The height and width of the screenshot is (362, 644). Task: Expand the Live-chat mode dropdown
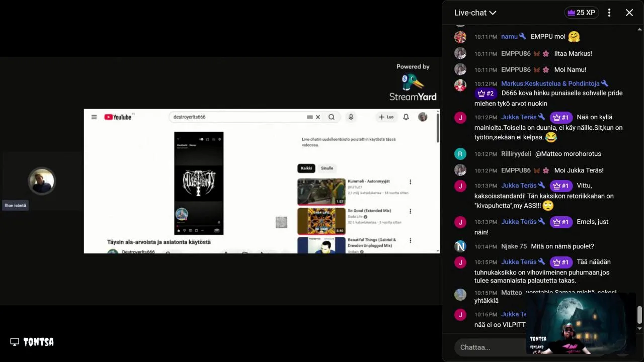pos(475,13)
